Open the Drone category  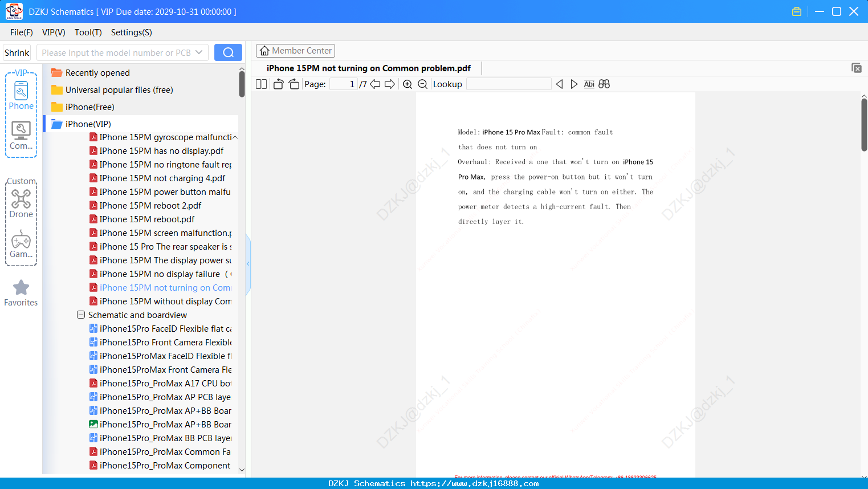pyautogui.click(x=21, y=204)
